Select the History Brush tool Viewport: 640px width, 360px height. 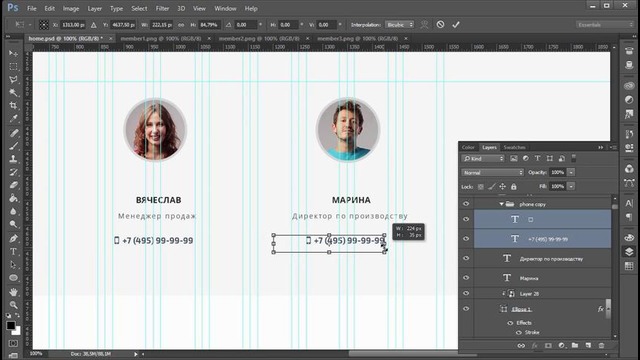(x=13, y=172)
